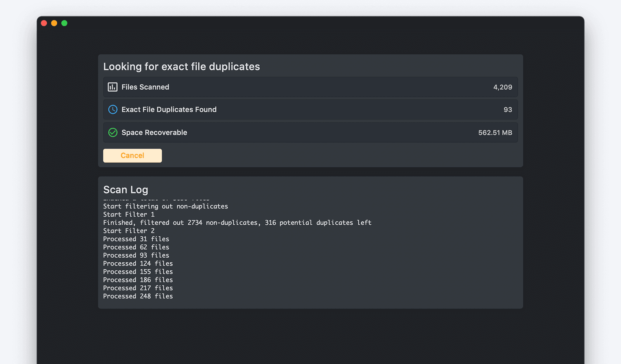Viewport: 621px width, 364px height.
Task: Click the green checkmark icon beside Space Recoverable
Action: tap(113, 132)
